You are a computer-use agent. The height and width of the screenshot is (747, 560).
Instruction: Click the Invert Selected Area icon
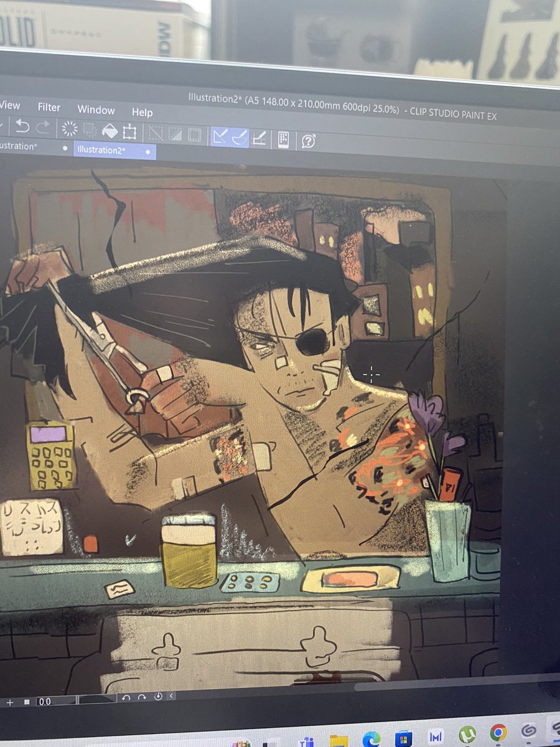(174, 134)
